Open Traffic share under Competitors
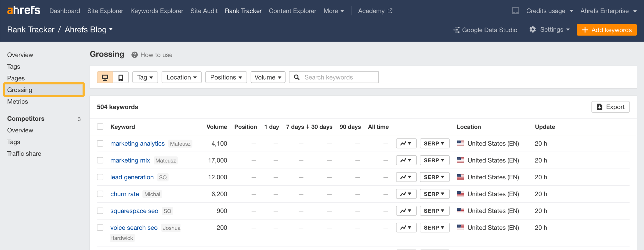This screenshot has height=250, width=644. point(24,153)
